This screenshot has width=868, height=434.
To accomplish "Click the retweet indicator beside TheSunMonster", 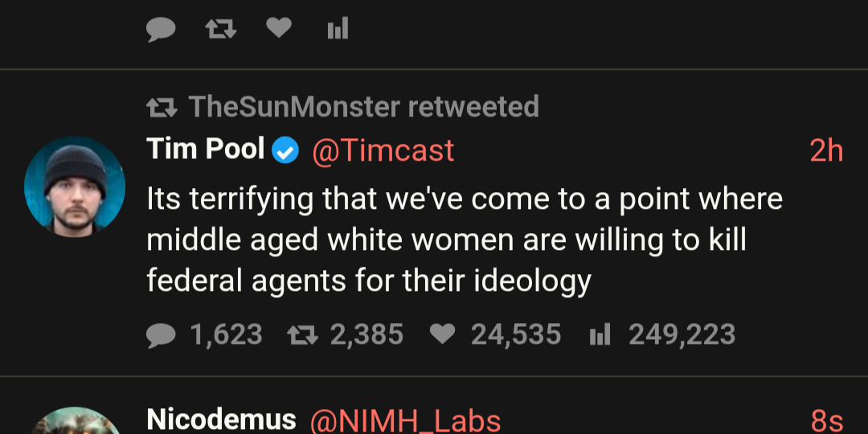I will coord(161,106).
